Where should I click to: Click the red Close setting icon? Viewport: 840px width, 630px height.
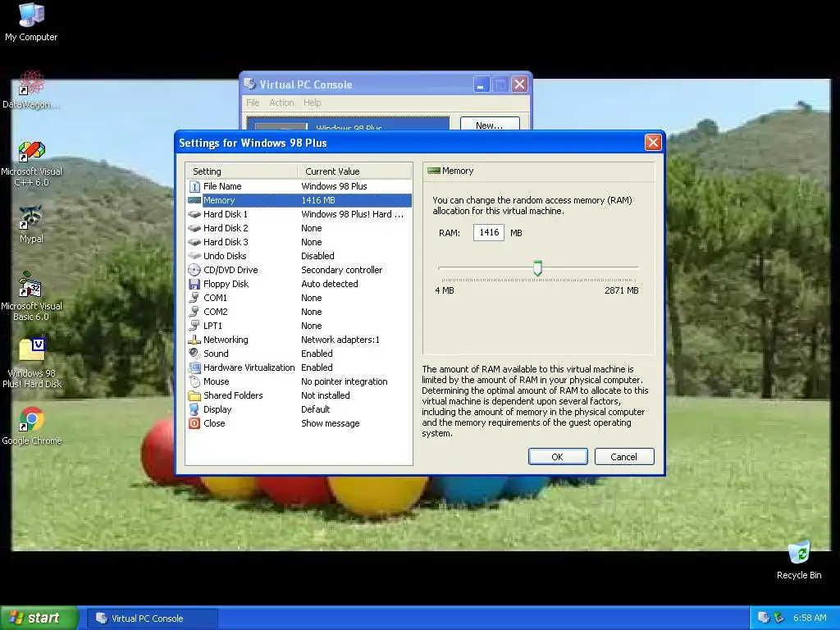coord(194,423)
